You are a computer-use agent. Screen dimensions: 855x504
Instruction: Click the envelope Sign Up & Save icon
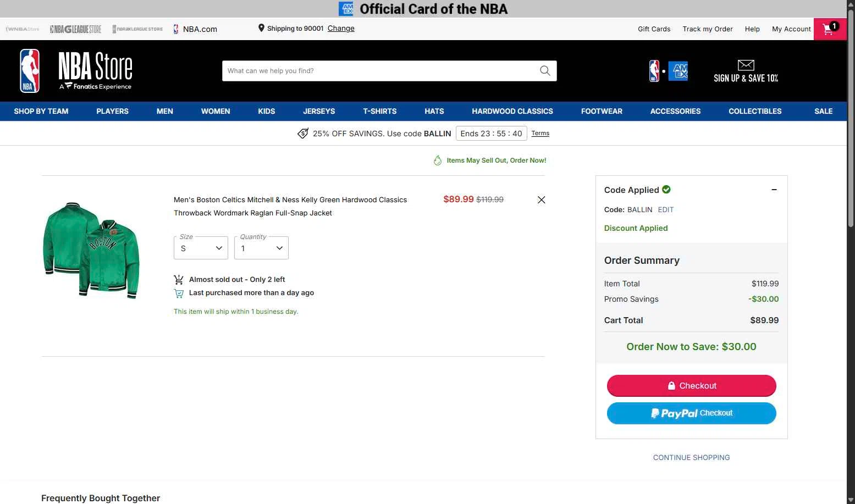point(746,65)
